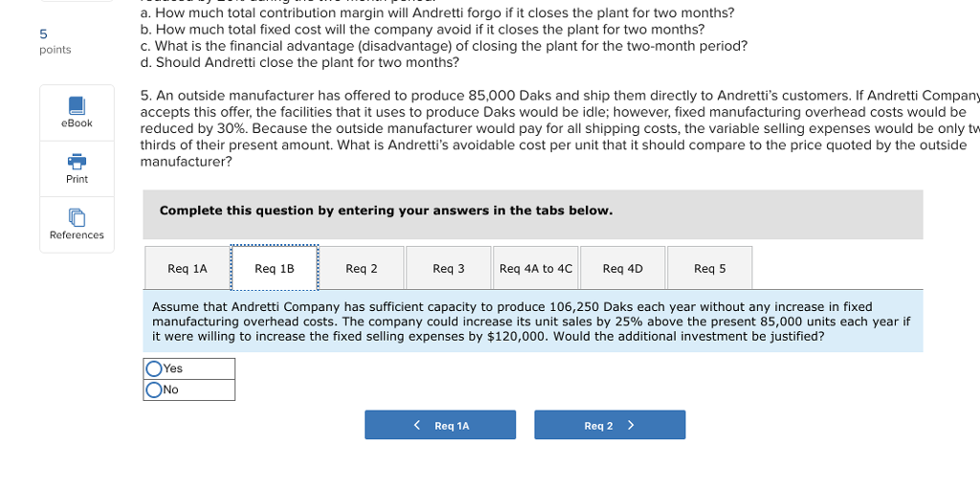This screenshot has height=489, width=980.
Task: Switch to the Req 2 tab
Action: [x=361, y=268]
